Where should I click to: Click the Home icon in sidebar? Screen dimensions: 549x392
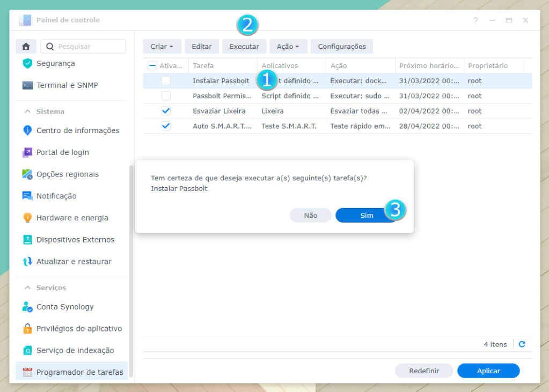26,47
